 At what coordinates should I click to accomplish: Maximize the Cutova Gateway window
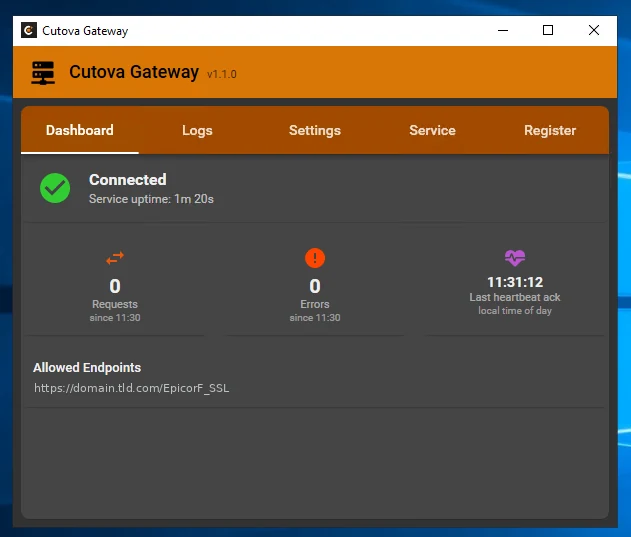tap(548, 30)
